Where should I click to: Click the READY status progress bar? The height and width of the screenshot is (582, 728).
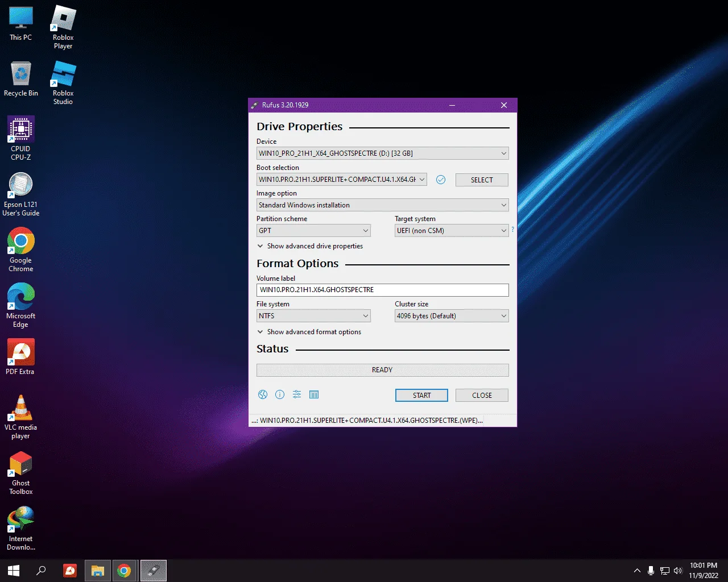point(383,370)
